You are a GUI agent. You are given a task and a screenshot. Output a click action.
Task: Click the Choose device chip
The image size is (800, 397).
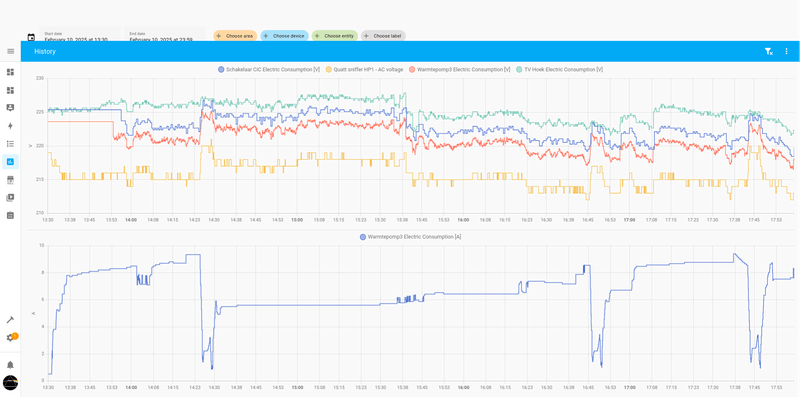285,36
